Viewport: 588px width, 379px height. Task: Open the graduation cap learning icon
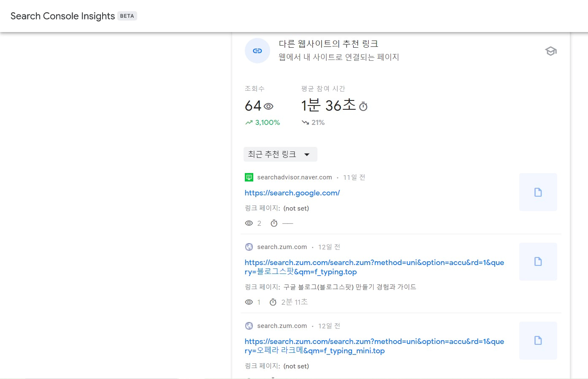click(551, 51)
